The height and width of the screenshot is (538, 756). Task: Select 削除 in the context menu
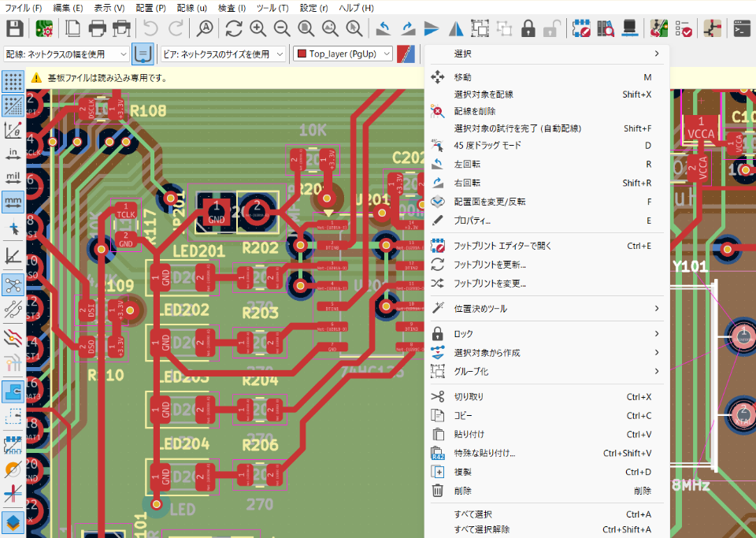click(x=547, y=491)
